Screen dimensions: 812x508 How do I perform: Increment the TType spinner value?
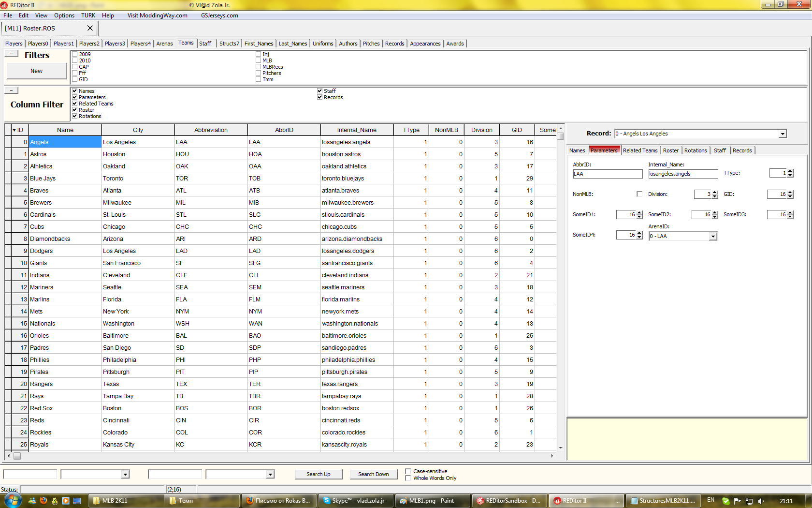pyautogui.click(x=790, y=171)
